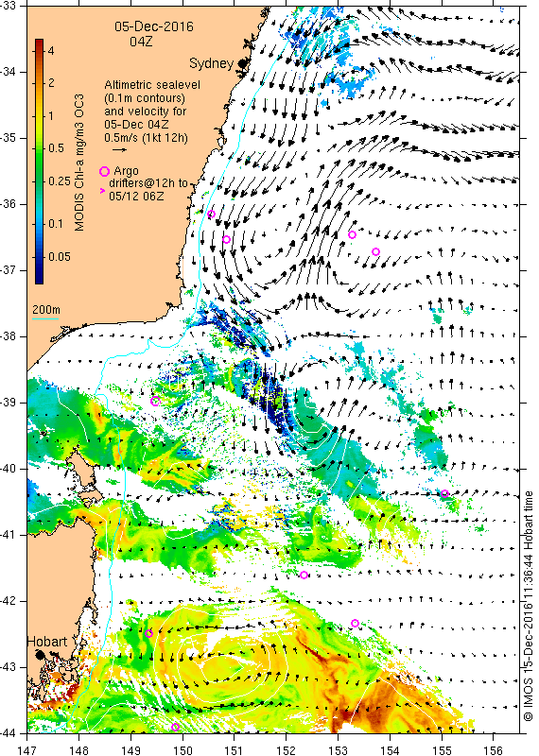539x756 pixels.
Task: Click the Argo legend circle symbol
Action: pos(104,171)
